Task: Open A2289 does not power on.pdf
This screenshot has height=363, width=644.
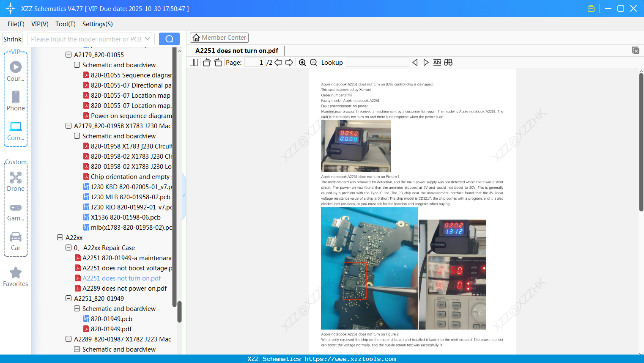Action: pos(121,288)
